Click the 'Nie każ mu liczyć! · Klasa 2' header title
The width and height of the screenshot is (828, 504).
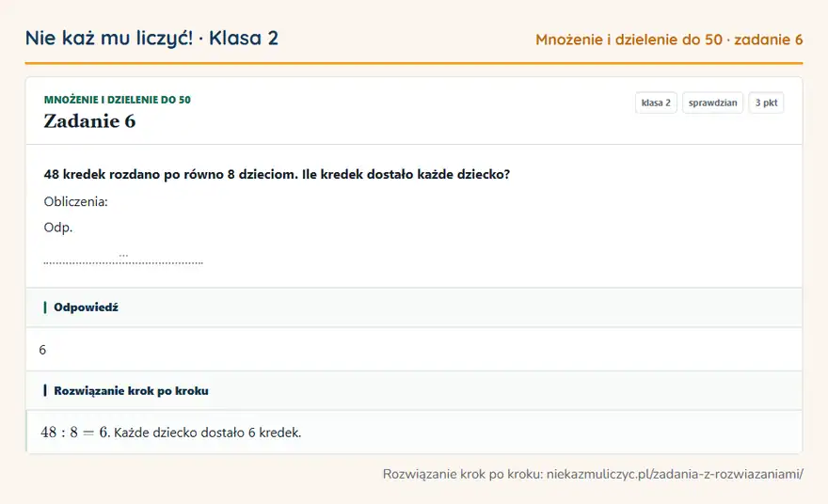pyautogui.click(x=151, y=39)
